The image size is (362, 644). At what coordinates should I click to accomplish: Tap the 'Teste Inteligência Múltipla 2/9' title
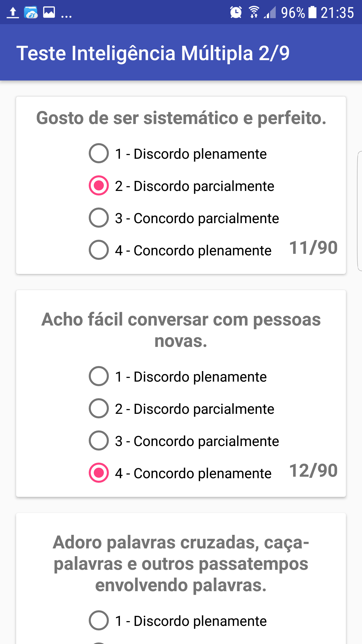[x=153, y=53]
